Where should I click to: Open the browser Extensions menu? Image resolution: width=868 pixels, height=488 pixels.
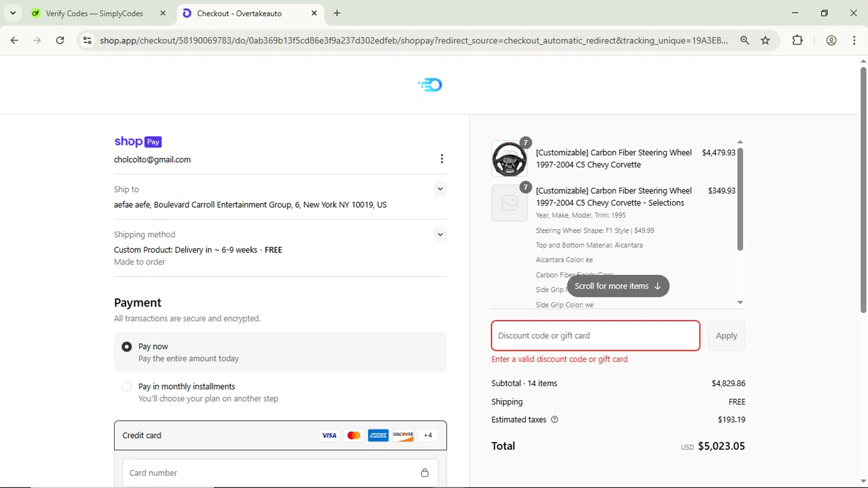[797, 41]
